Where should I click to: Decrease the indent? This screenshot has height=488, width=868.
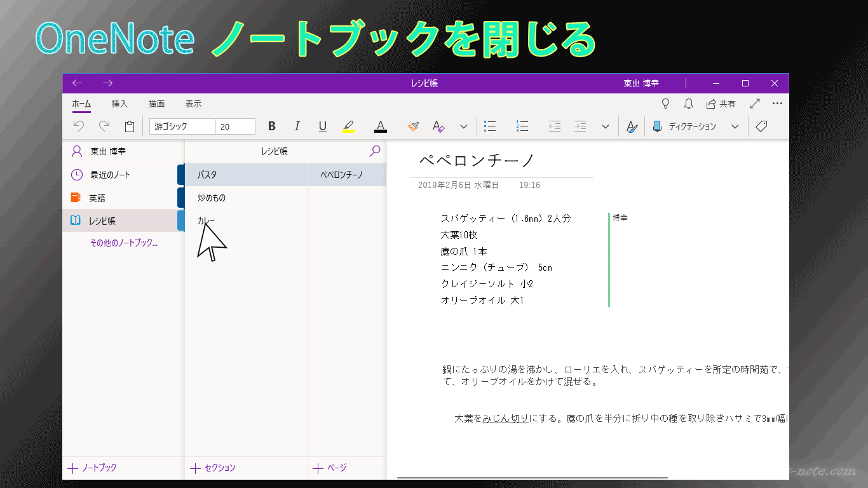click(x=555, y=126)
